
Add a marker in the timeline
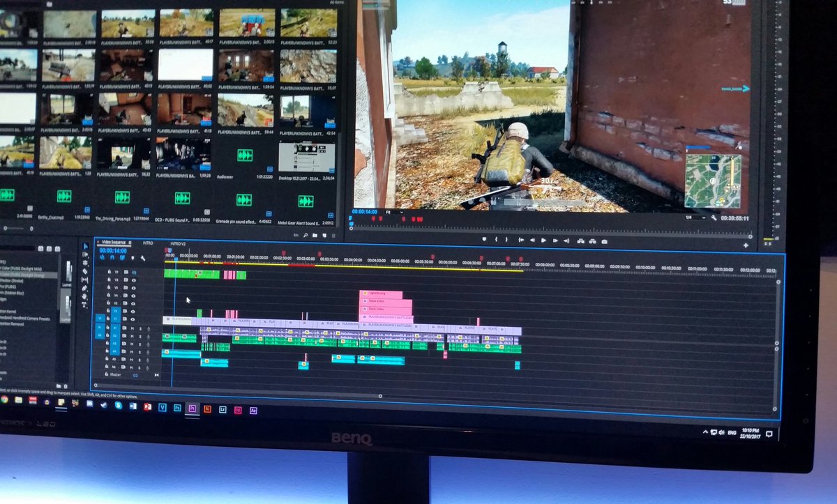pos(132,258)
